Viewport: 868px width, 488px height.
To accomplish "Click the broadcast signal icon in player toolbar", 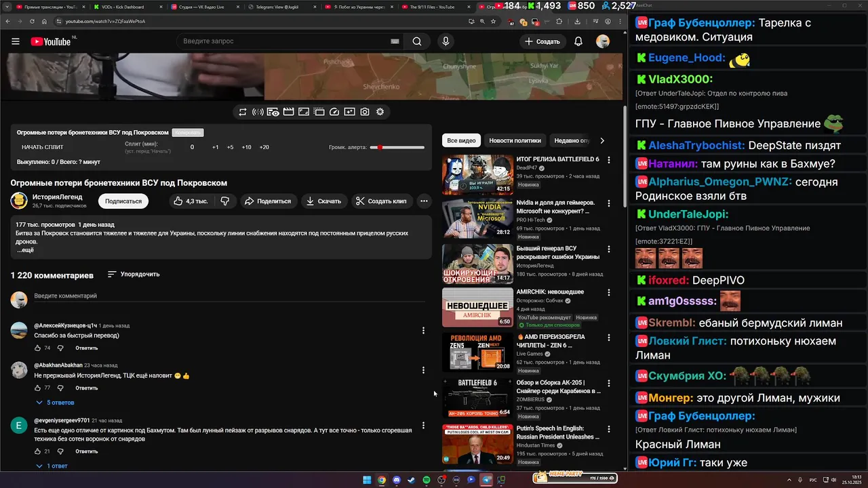I will [x=258, y=112].
